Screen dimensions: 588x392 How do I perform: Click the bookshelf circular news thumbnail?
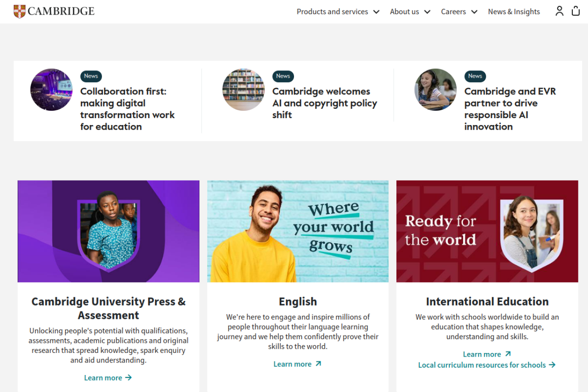243,90
